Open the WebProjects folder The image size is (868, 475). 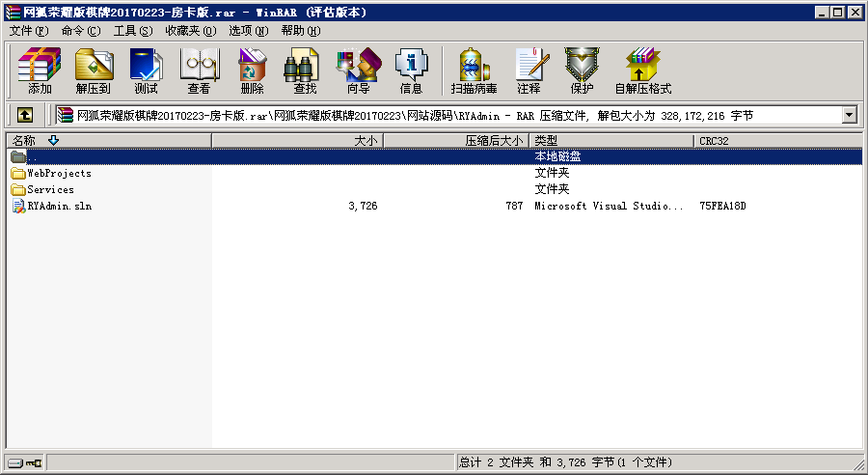pyautogui.click(x=59, y=174)
